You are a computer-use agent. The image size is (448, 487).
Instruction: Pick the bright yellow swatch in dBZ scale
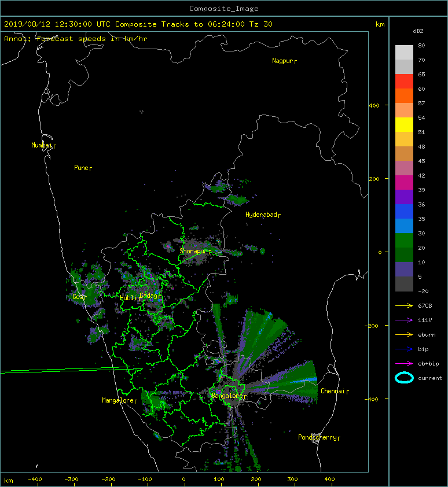click(x=404, y=125)
